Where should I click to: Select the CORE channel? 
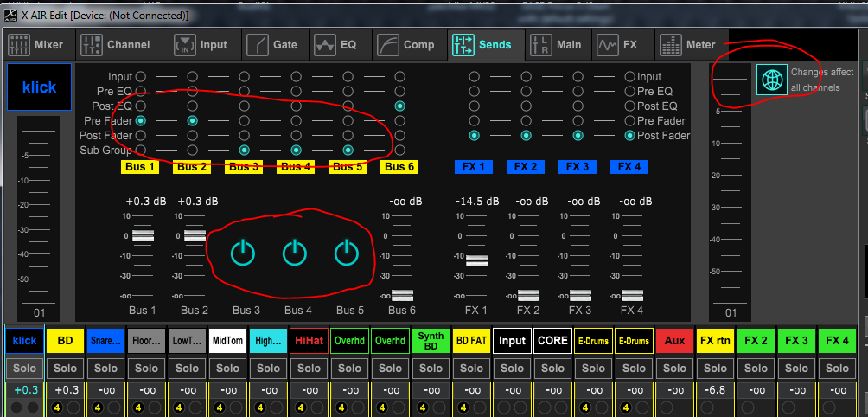pyautogui.click(x=552, y=341)
